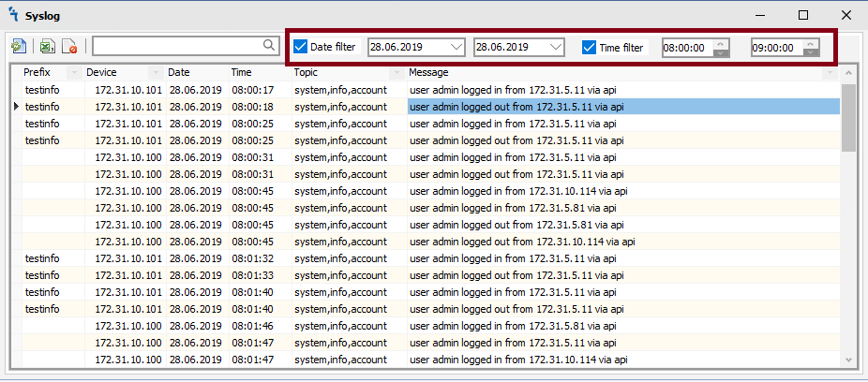
Task: Decrease the 09:00:00 end time
Action: coord(809,52)
